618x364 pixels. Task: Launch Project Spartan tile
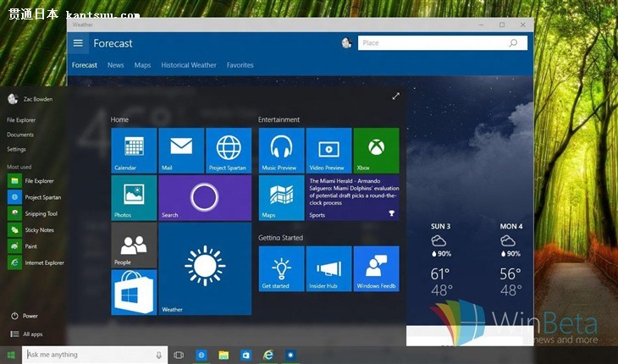pyautogui.click(x=229, y=151)
